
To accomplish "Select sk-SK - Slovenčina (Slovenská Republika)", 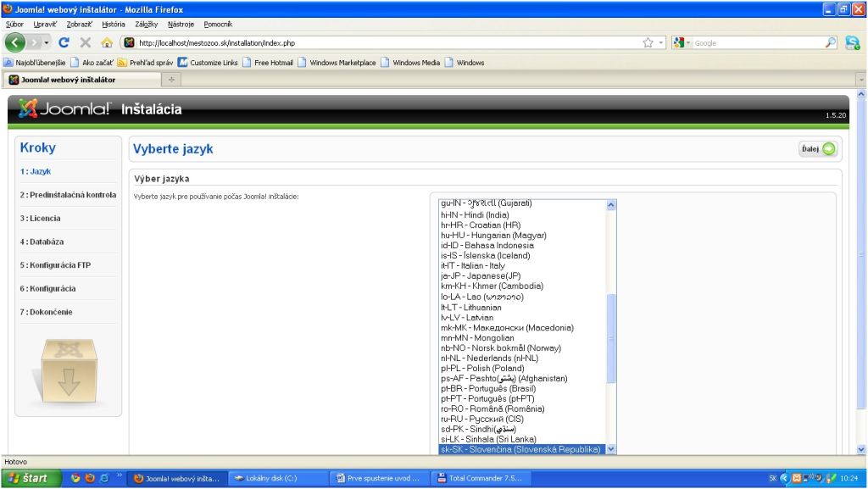I will (x=522, y=449).
